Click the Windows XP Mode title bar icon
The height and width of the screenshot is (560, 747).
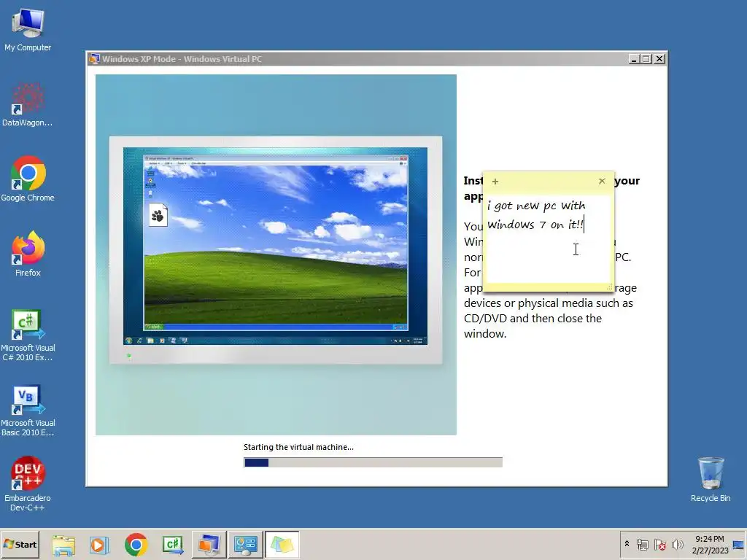94,59
